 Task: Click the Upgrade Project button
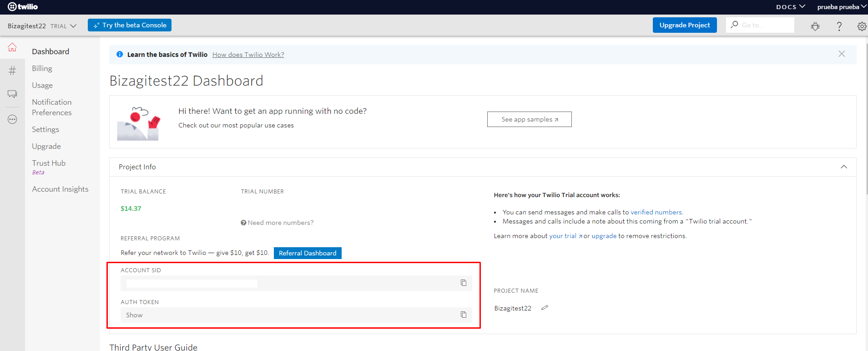coord(684,25)
